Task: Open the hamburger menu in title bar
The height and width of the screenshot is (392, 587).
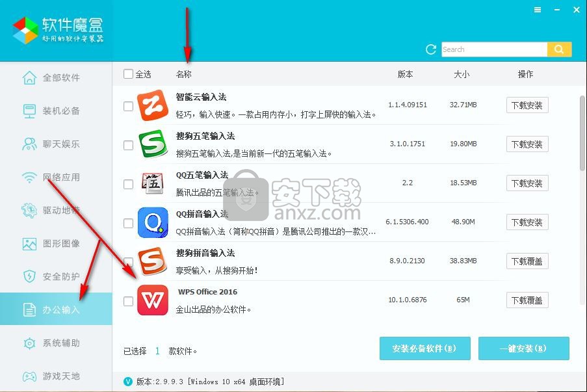Action: point(538,10)
